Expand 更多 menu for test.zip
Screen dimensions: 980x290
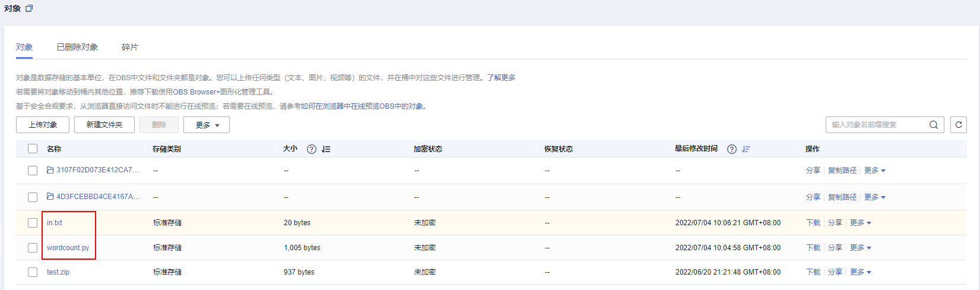pos(861,272)
